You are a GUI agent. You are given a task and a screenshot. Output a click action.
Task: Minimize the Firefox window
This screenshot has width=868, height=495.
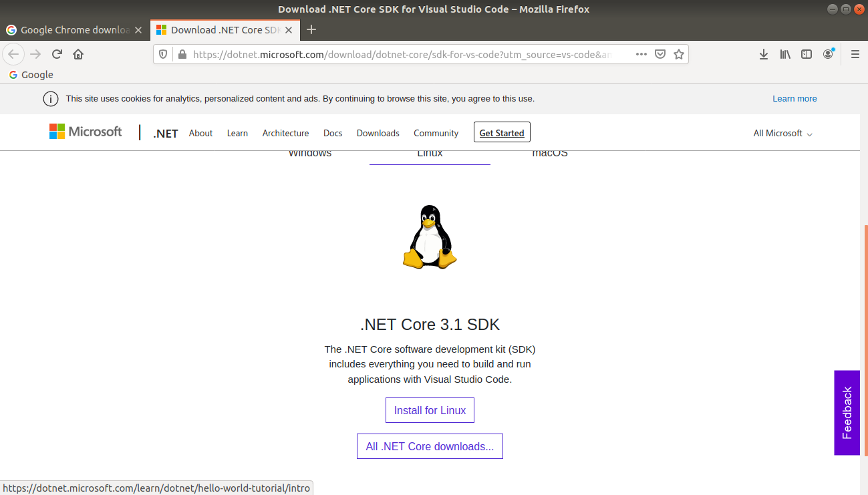[x=832, y=9]
